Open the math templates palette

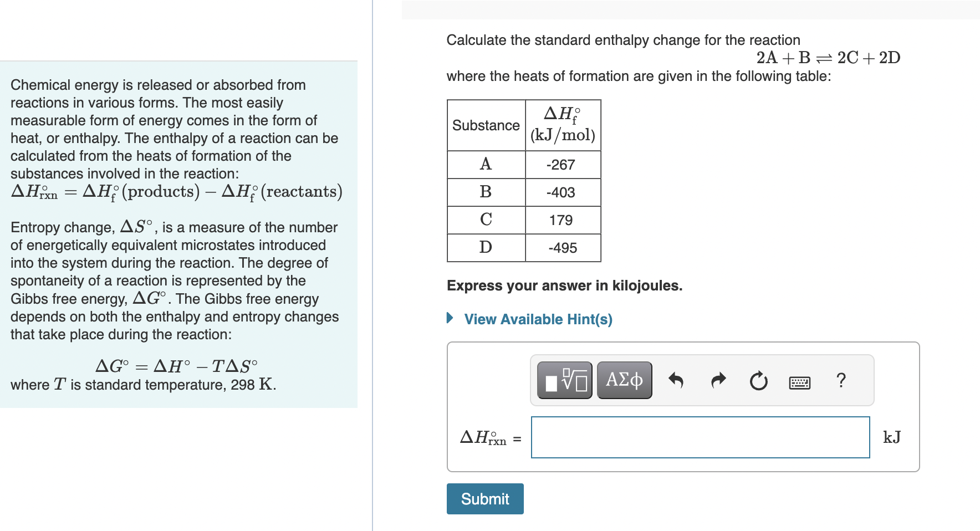(x=564, y=380)
